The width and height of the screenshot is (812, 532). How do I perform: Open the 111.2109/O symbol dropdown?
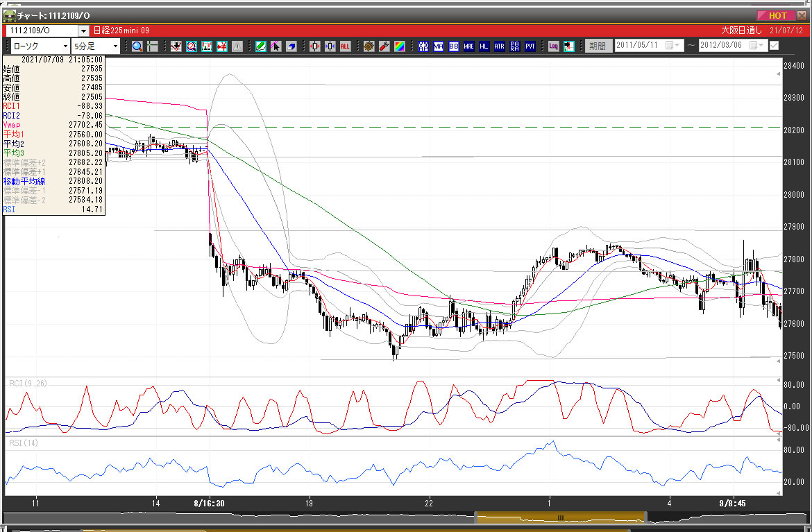click(x=83, y=31)
